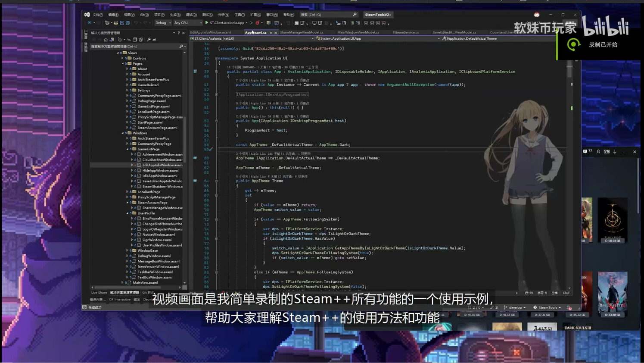
Task: Open the Git menu
Action: 145,15
